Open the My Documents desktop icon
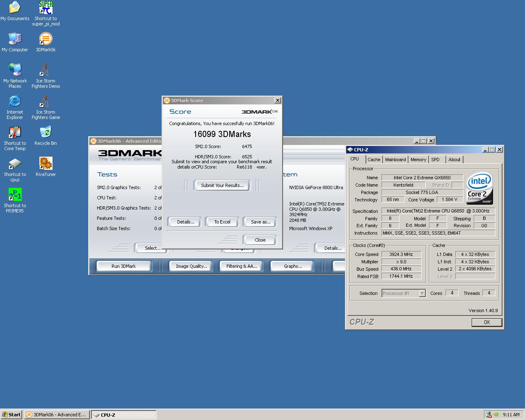Screen dimensions: 525x420 coord(15,11)
